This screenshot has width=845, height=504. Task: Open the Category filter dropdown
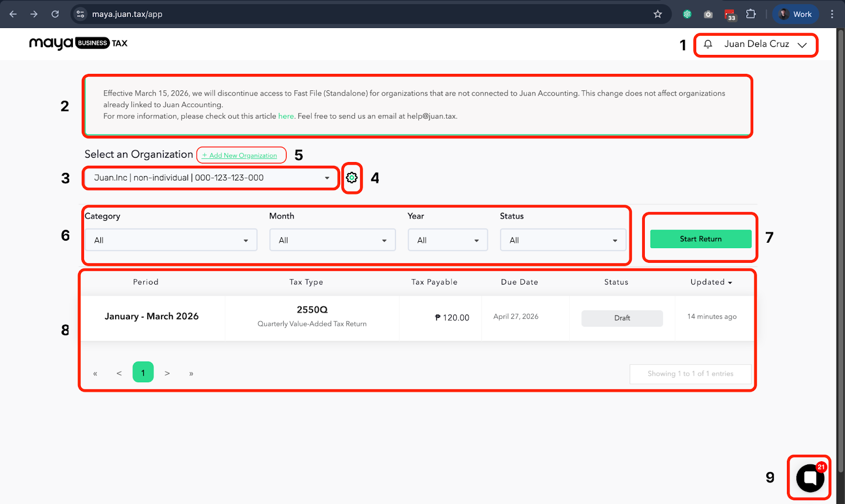tap(171, 240)
